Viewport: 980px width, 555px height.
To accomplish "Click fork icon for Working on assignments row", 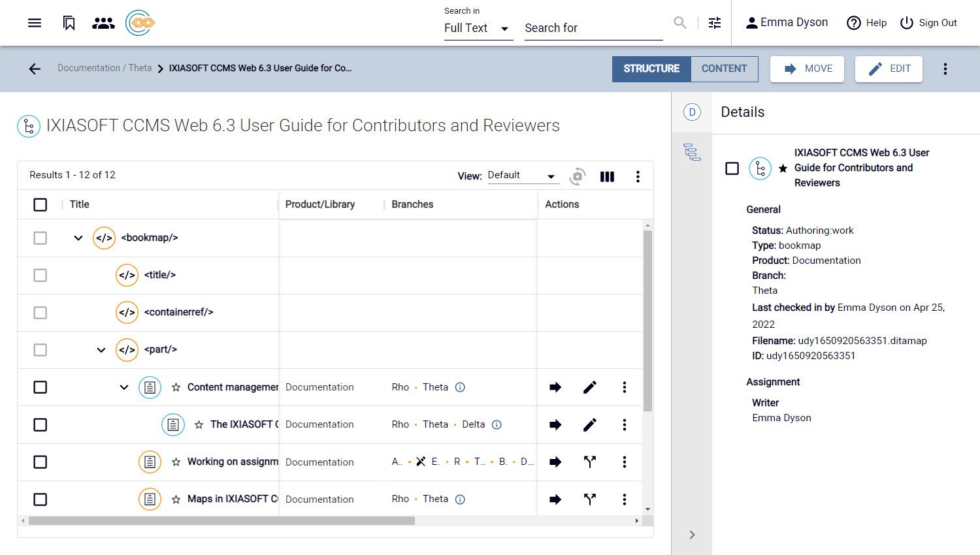I will pyautogui.click(x=589, y=462).
